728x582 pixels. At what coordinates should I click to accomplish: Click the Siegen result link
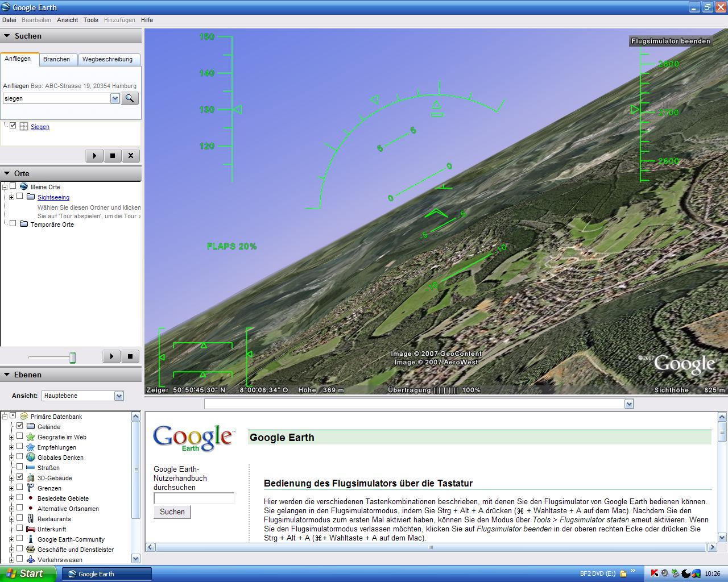click(40, 127)
